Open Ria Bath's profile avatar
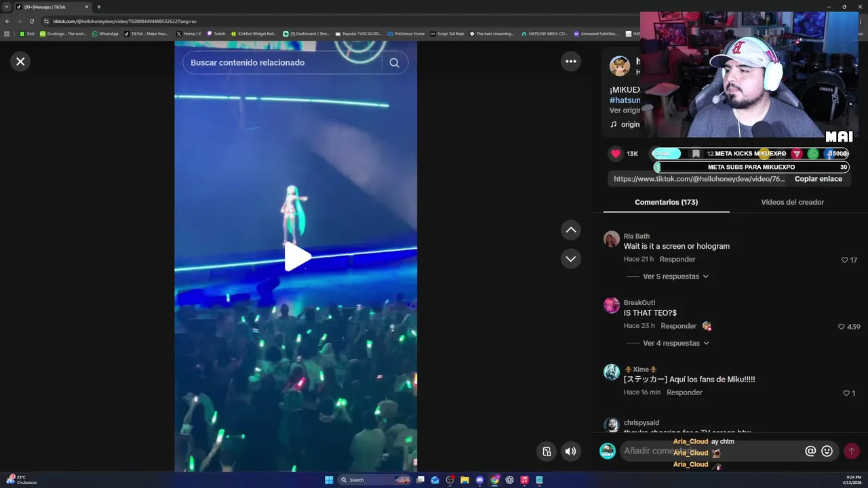The image size is (868, 488). coord(612,239)
